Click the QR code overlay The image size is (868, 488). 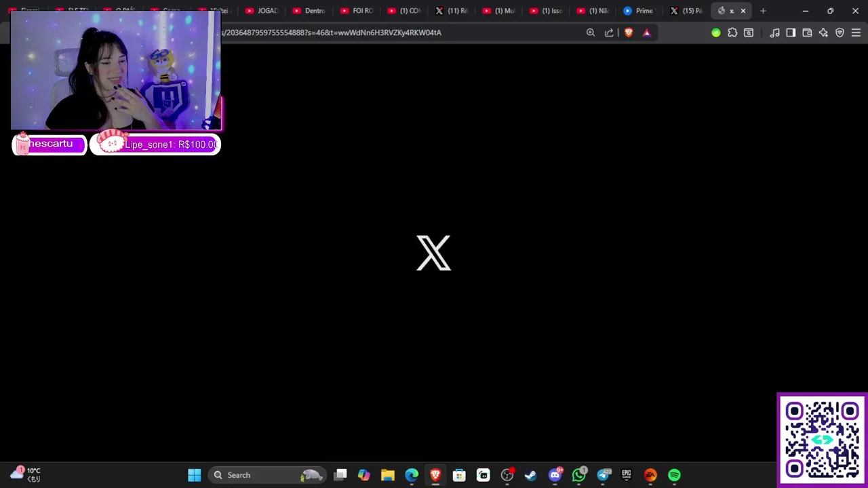(822, 439)
